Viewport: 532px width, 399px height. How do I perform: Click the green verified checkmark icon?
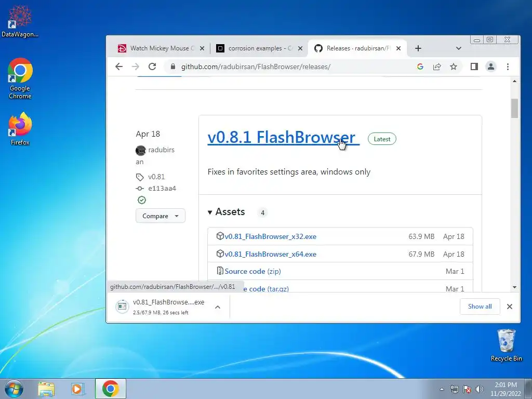(142, 200)
